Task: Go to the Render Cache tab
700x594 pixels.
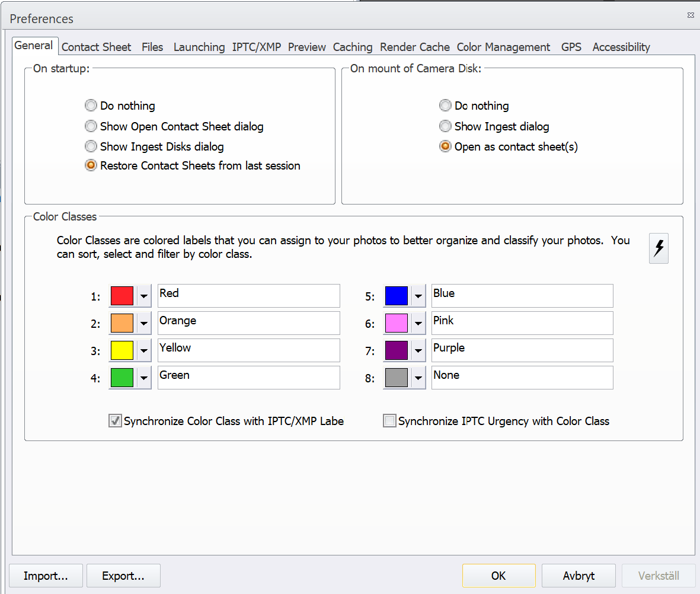Action: point(414,47)
